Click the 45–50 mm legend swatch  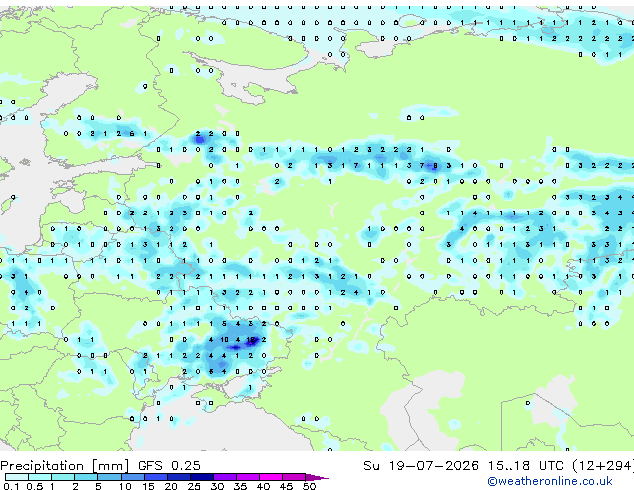point(294,477)
